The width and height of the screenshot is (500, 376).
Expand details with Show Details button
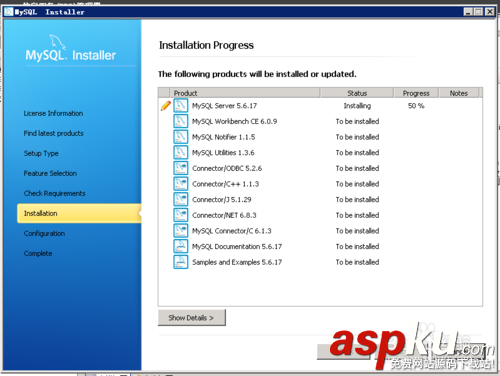[x=192, y=318]
